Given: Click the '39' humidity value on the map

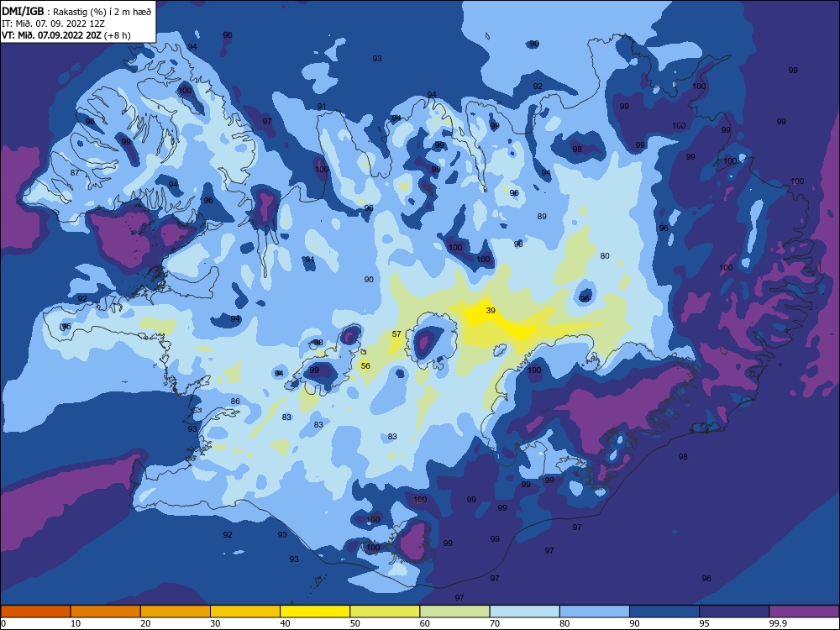Looking at the screenshot, I should click(x=491, y=310).
